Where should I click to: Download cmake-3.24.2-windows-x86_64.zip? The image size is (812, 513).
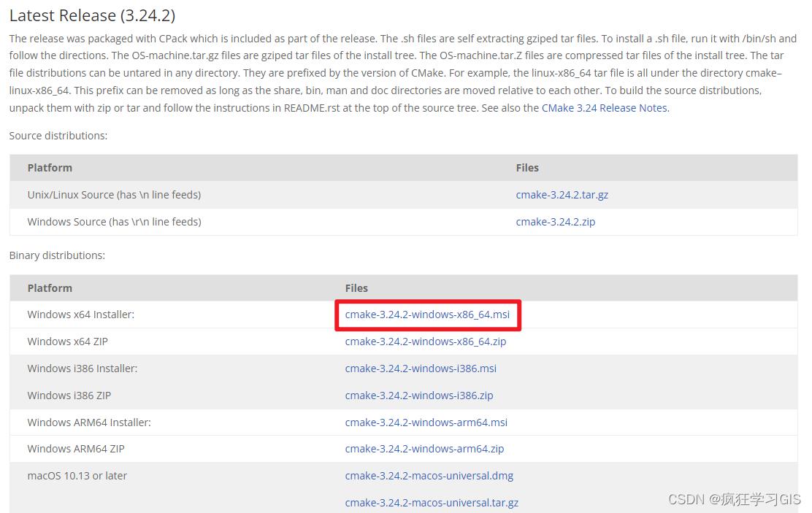click(426, 341)
